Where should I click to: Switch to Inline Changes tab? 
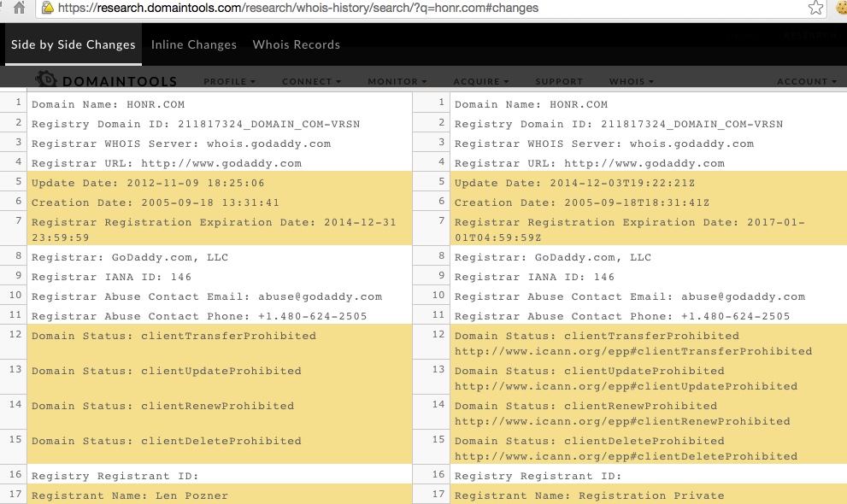pyautogui.click(x=194, y=44)
